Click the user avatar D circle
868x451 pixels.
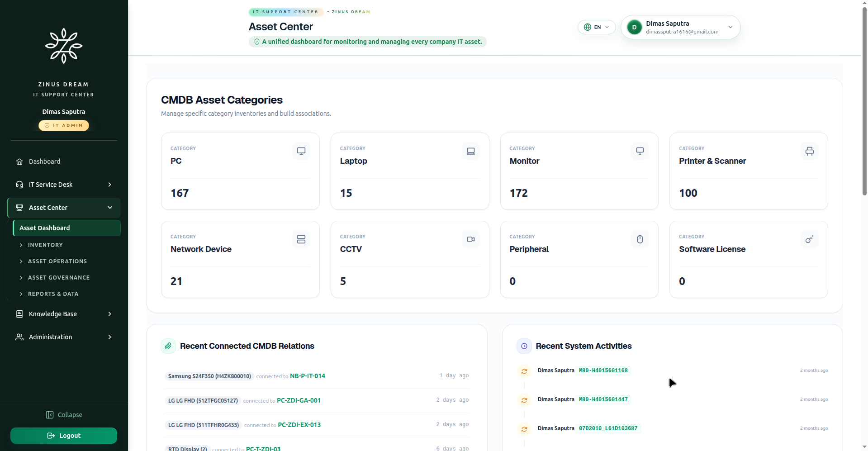coord(635,27)
